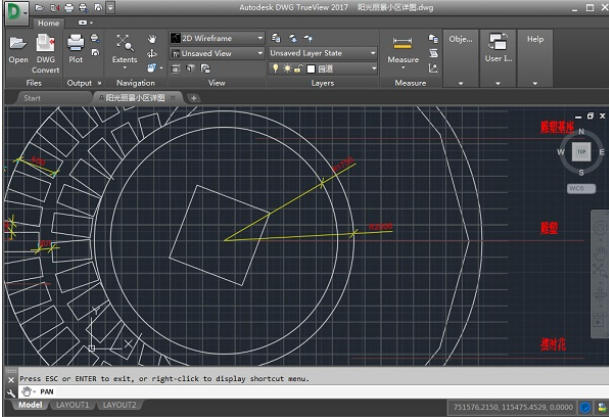Screen dimensions: 609x417
Task: Open the Object Snap panel button
Action: (460, 39)
